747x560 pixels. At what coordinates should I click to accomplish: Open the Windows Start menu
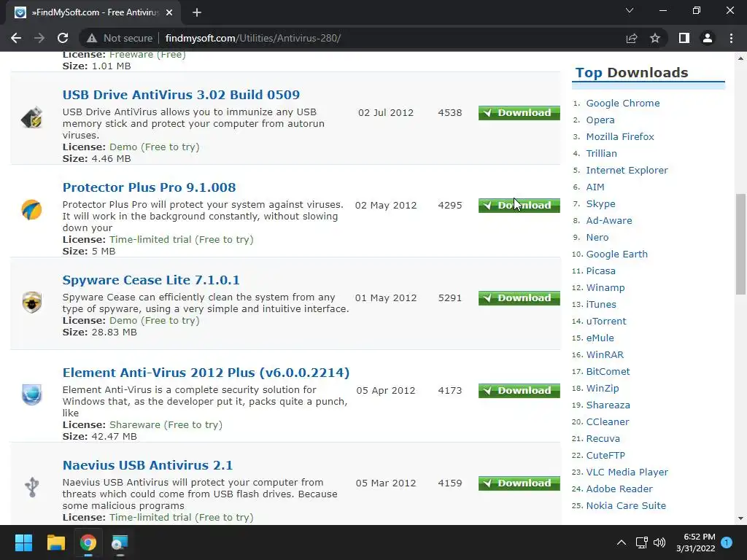[23, 542]
